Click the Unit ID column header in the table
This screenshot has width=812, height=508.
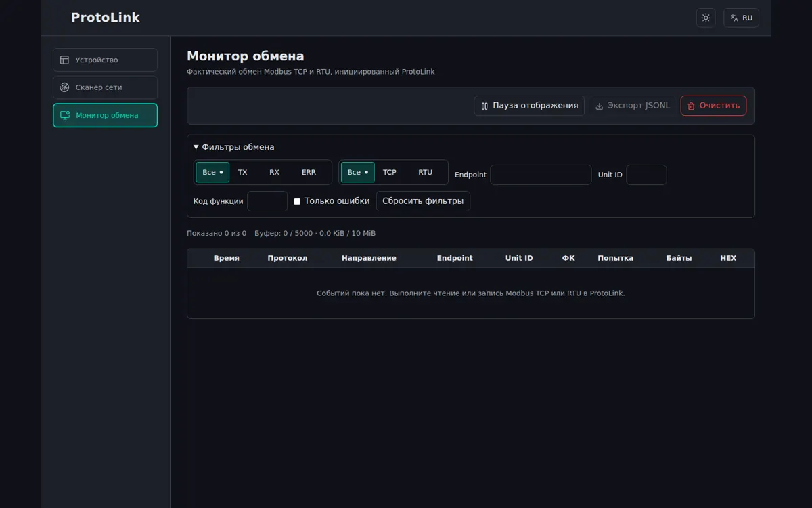(519, 258)
